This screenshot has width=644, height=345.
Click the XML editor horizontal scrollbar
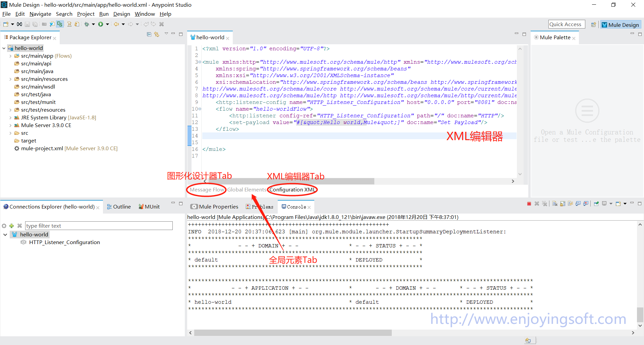tap(291, 181)
